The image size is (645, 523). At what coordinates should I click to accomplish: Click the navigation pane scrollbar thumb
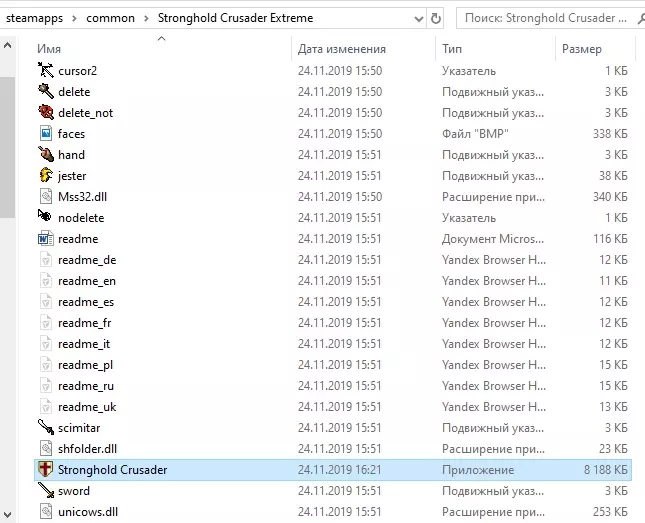pyautogui.click(x=7, y=147)
